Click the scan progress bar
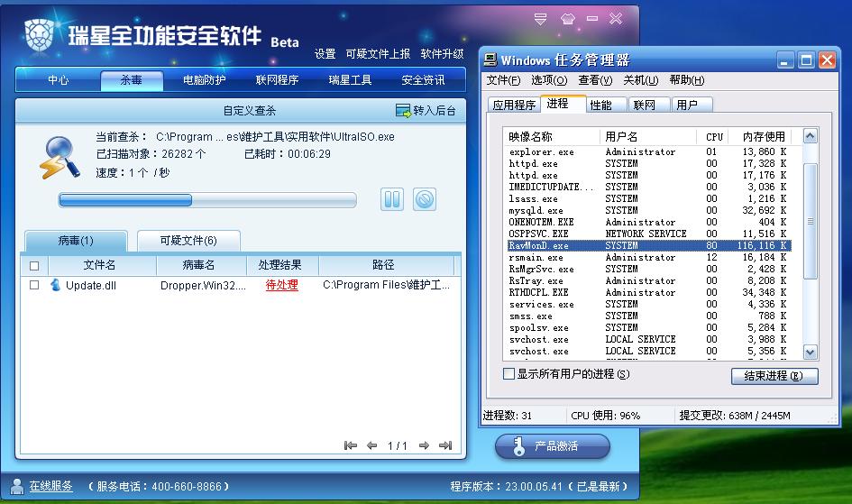Viewport: 852px width, 504px height. point(207,200)
